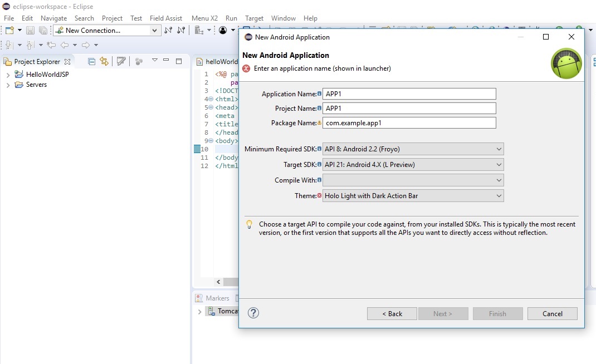Open the New Connection combo box
Screen dimensions: 596x364
(x=154, y=31)
